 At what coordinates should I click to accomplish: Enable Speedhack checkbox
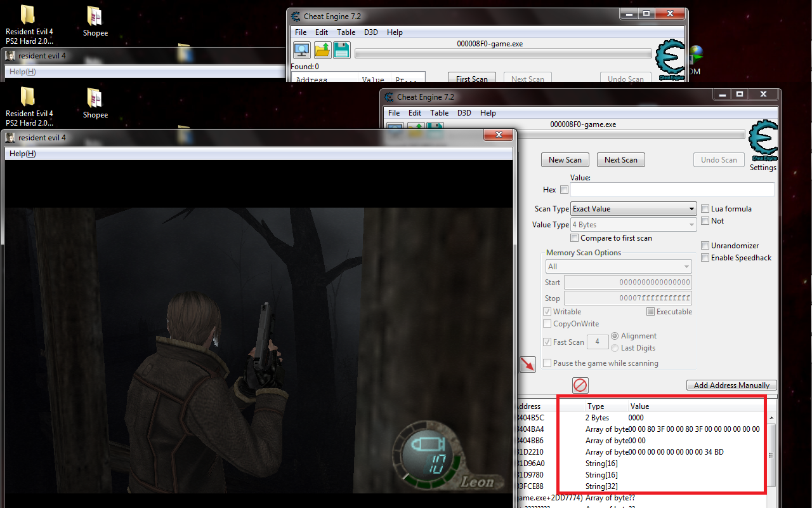click(705, 258)
